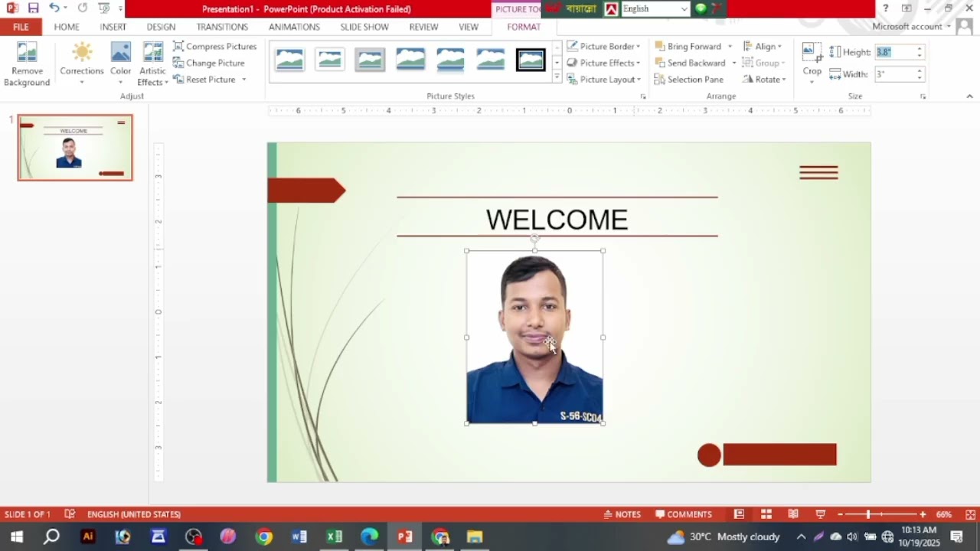The image size is (980, 551).
Task: Click zoom out minus button
Action: [840, 514]
